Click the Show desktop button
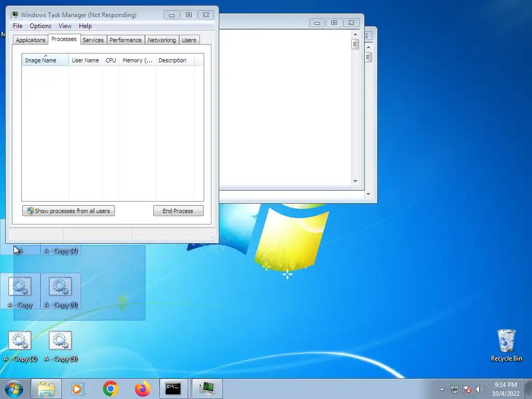The width and height of the screenshot is (532, 399). coord(528,389)
